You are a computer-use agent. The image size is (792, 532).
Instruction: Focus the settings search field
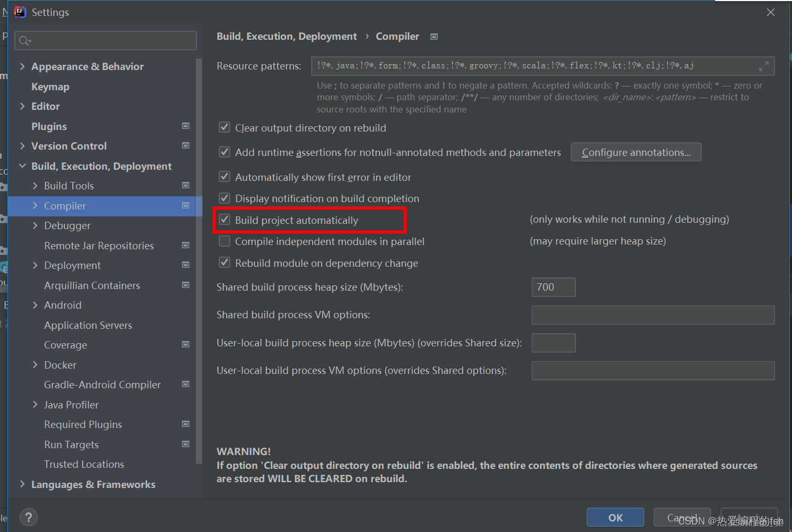[106, 41]
